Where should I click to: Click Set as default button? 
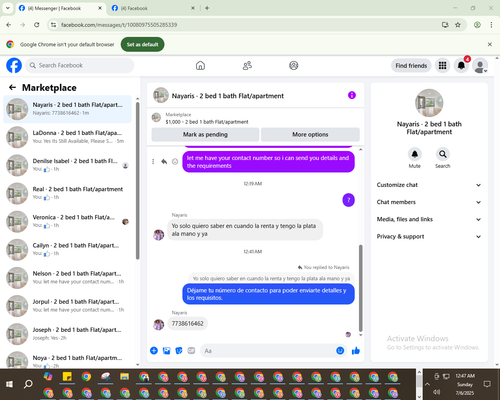coord(142,44)
